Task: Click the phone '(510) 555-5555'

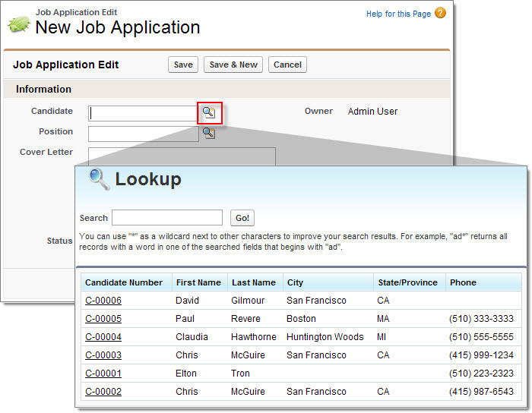Action: [481, 337]
